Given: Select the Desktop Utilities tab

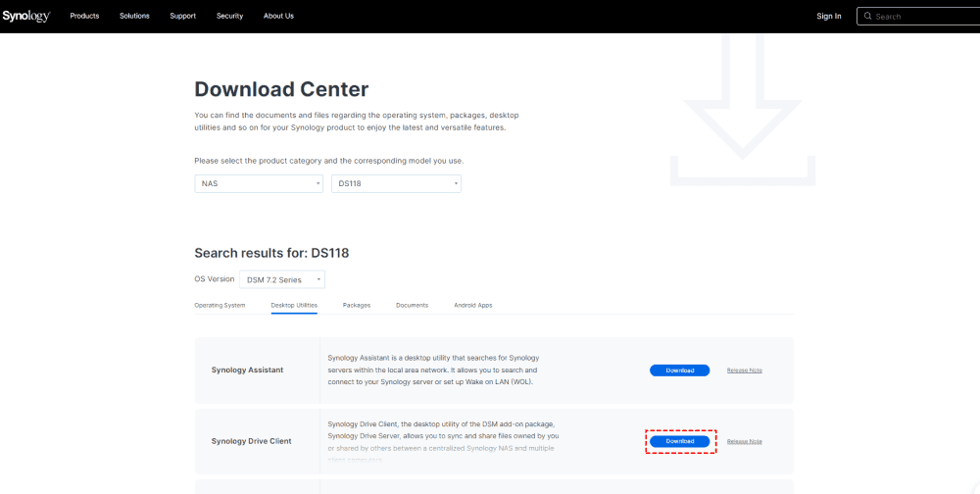Looking at the screenshot, I should (x=294, y=305).
